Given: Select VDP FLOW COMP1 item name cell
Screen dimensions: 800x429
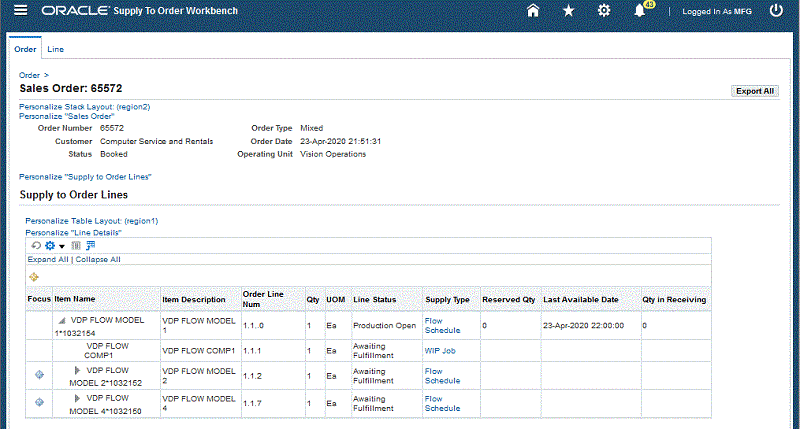Looking at the screenshot, I should pyautogui.click(x=107, y=350).
